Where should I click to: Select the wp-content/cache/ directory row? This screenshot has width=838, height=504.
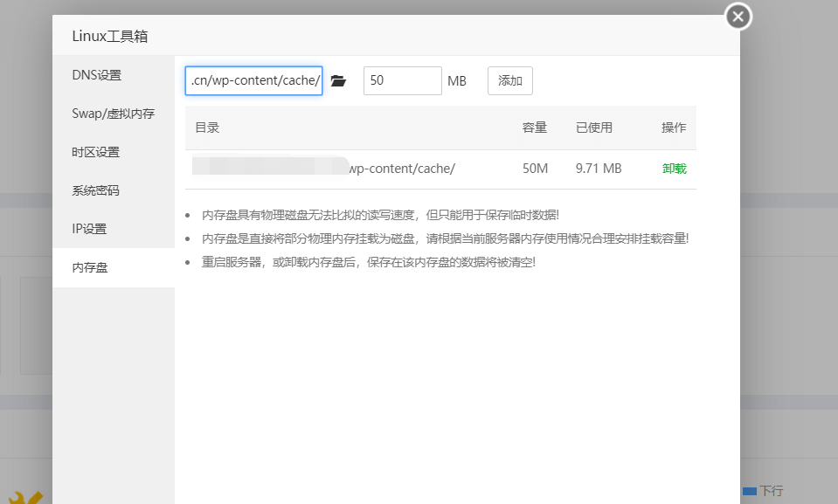(402, 169)
